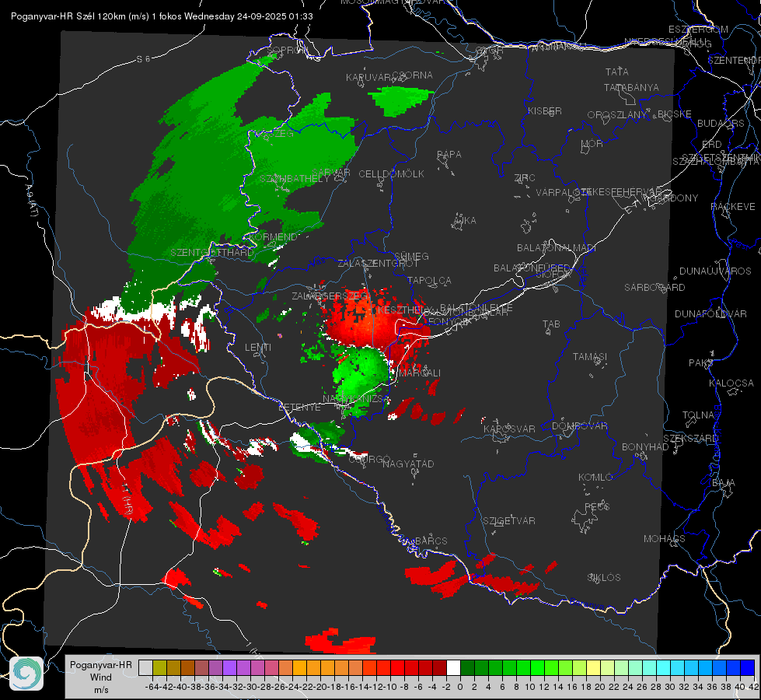Viewport: 761px width, 700px height.
Task: Click the DOMBOVAR town label
Action: click(x=579, y=426)
